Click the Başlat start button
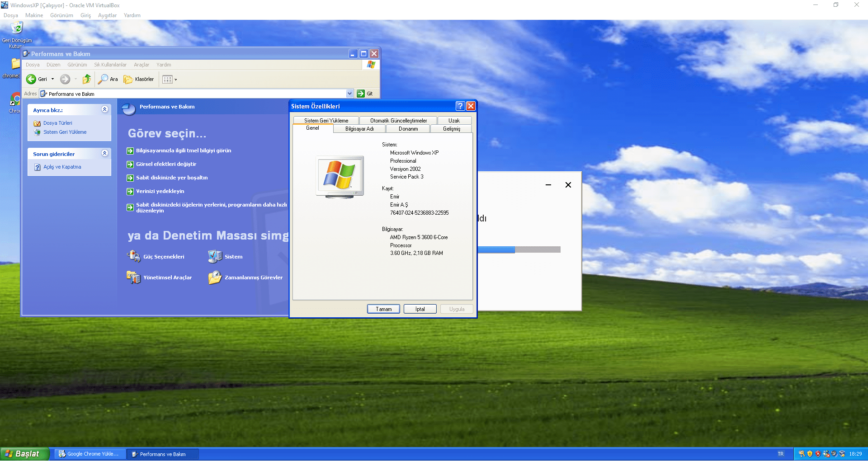The height and width of the screenshot is (461, 868). pos(25,454)
